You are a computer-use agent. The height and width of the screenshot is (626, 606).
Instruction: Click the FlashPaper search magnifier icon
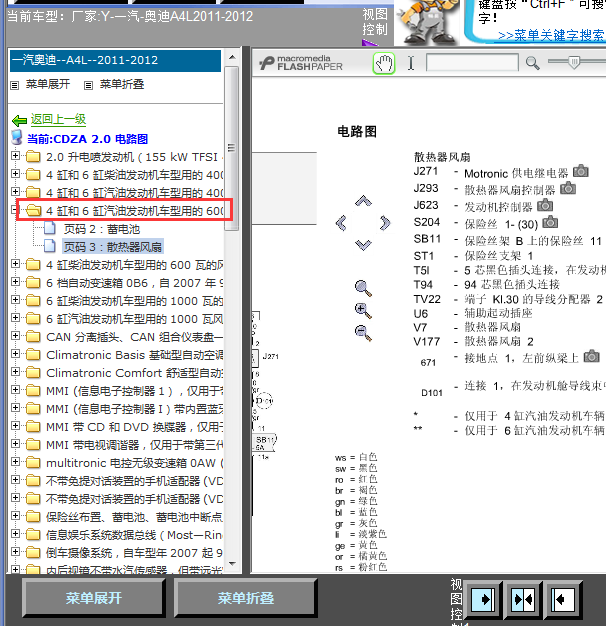click(x=532, y=63)
